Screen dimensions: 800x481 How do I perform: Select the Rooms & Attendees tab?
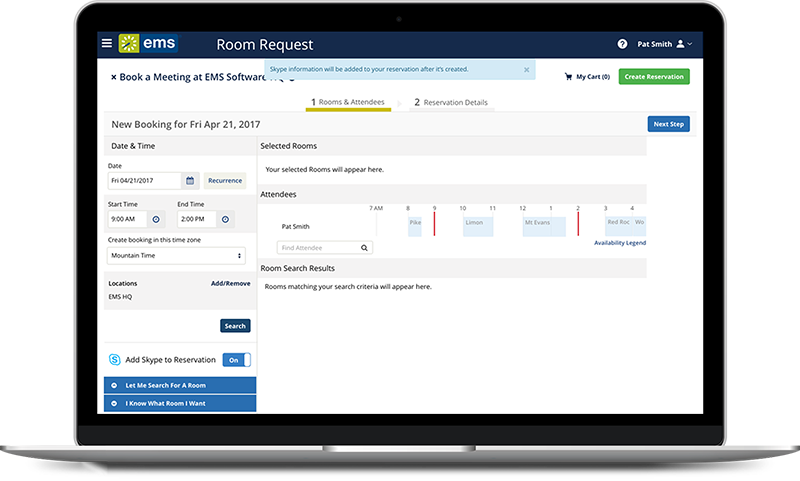coord(348,102)
